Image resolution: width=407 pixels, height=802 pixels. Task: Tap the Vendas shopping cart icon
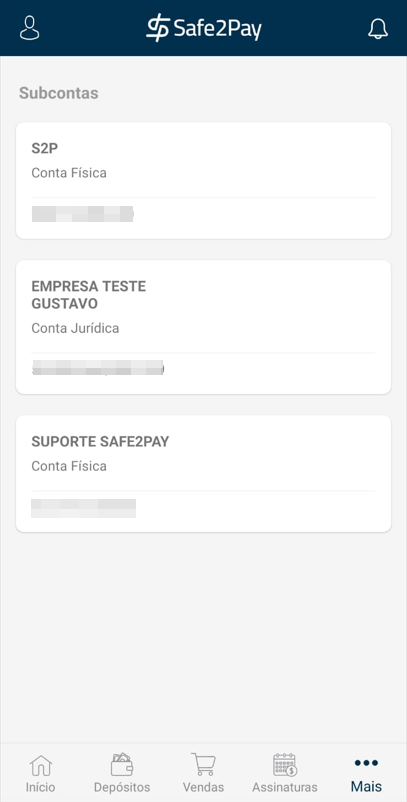tap(204, 765)
